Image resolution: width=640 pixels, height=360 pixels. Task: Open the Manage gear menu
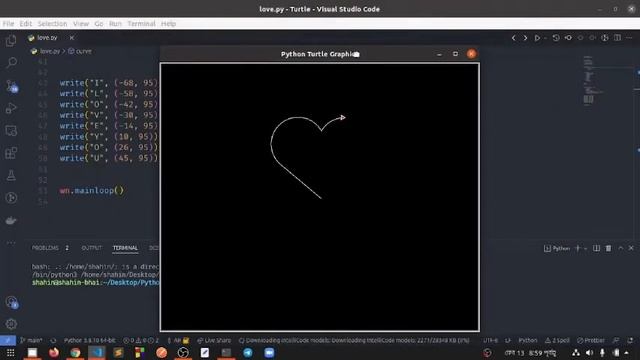point(11,324)
